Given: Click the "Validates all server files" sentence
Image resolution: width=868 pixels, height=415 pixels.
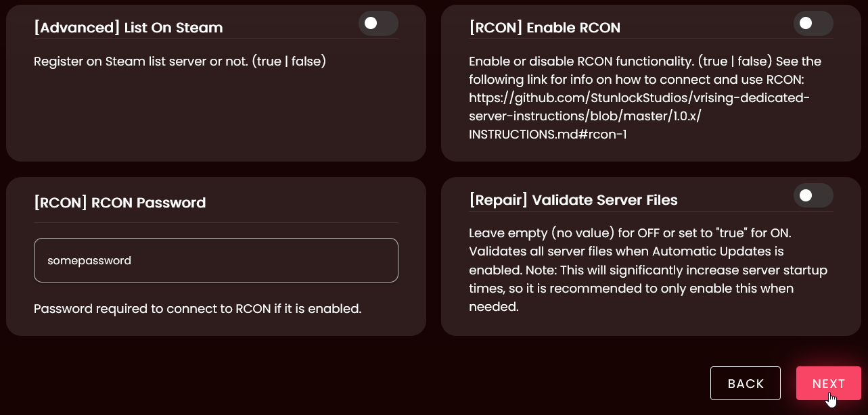Looking at the screenshot, I should [x=626, y=251].
